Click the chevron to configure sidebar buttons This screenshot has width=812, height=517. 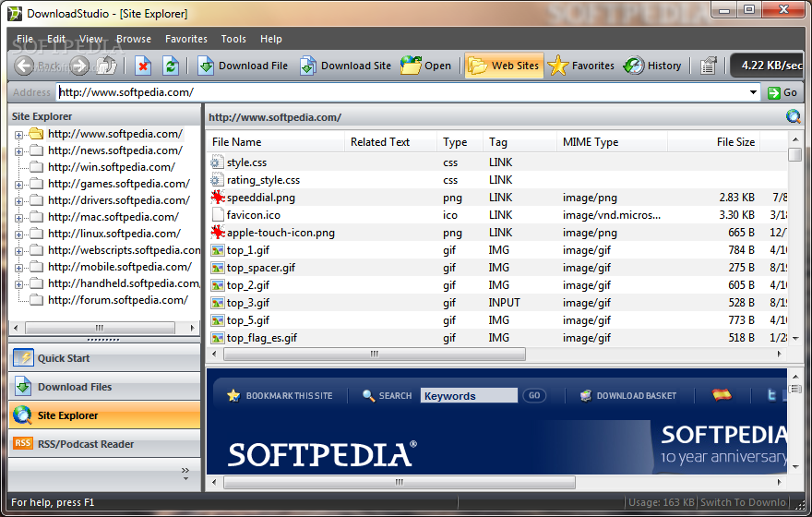pos(185,474)
